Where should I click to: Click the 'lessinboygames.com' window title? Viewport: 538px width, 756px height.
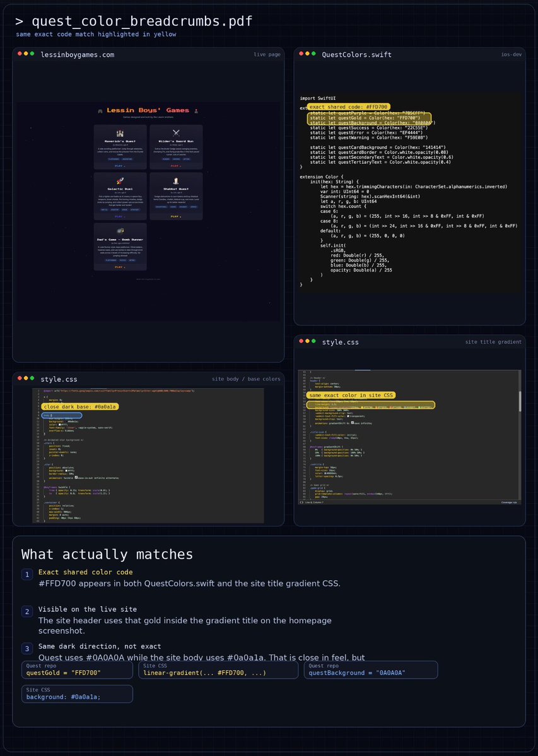[x=78, y=54]
